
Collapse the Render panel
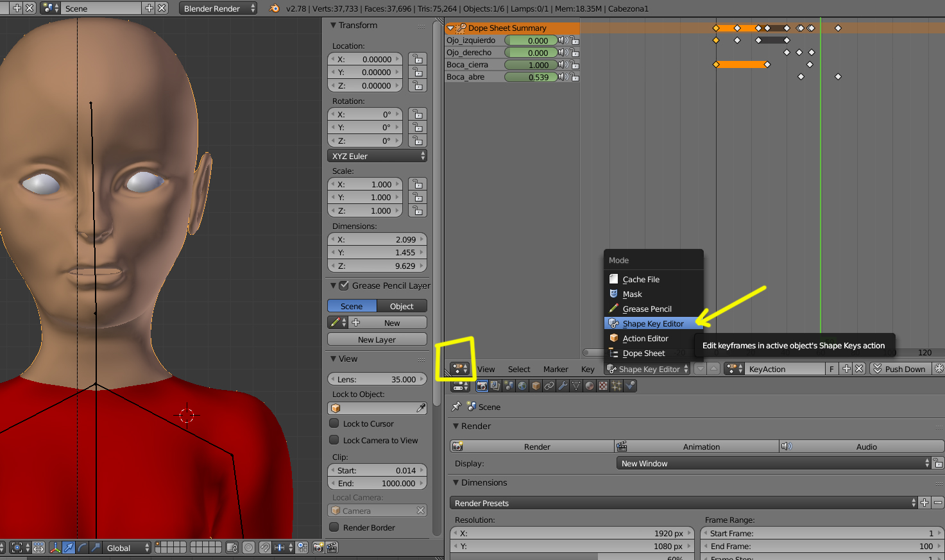[456, 426]
